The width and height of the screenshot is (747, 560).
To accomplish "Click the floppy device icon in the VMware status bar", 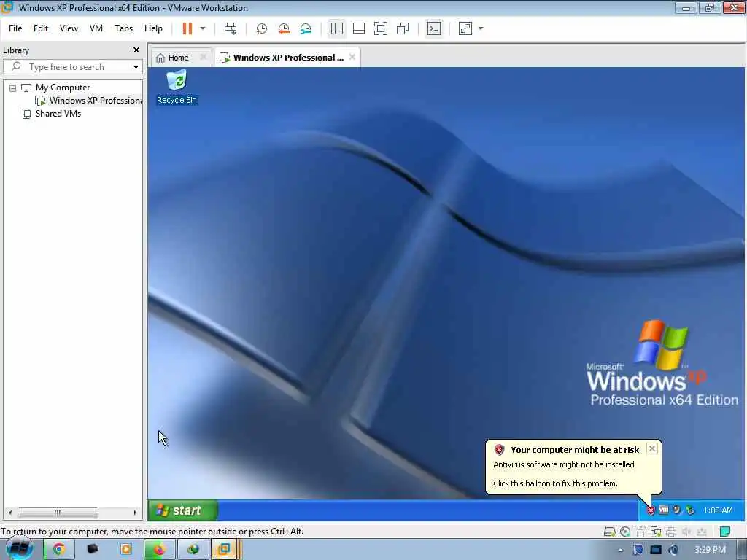I will (640, 532).
